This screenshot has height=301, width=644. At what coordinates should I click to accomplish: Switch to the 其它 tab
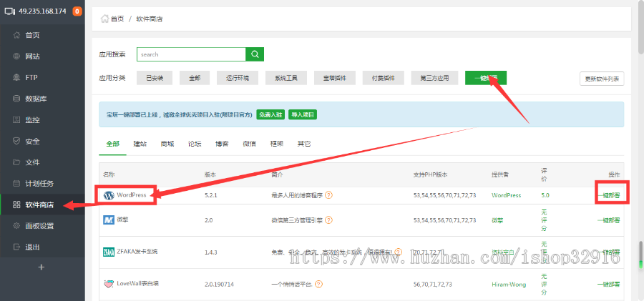304,144
